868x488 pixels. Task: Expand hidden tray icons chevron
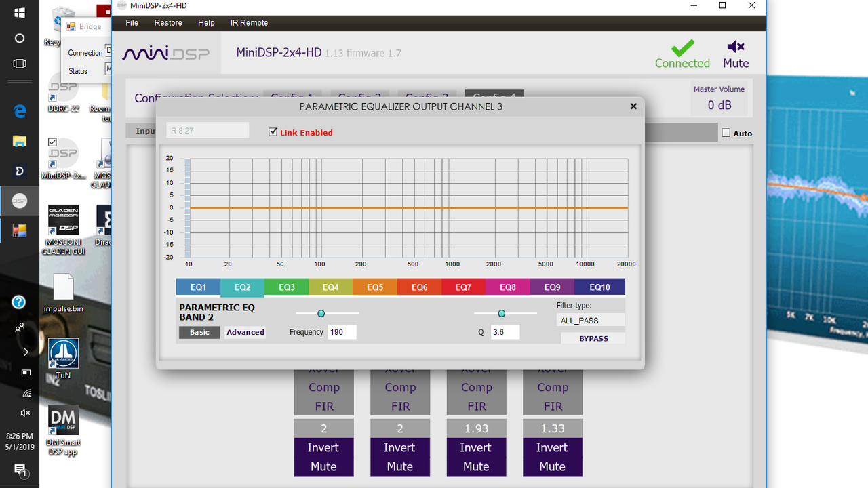tap(26, 352)
